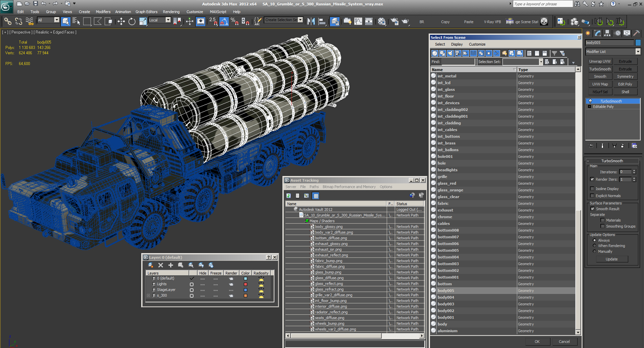Click the Refresh icon in Asset Tracking
Screen dimensions: 644x348
pos(288,196)
